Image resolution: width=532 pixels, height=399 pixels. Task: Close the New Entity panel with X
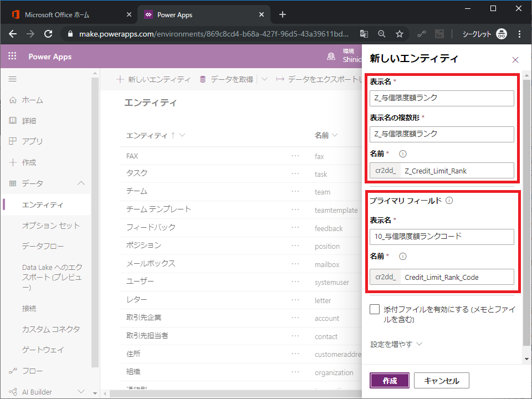click(x=515, y=59)
